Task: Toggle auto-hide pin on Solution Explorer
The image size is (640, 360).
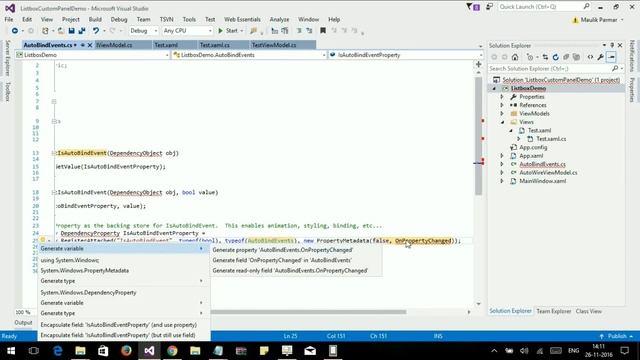Action: pos(612,45)
